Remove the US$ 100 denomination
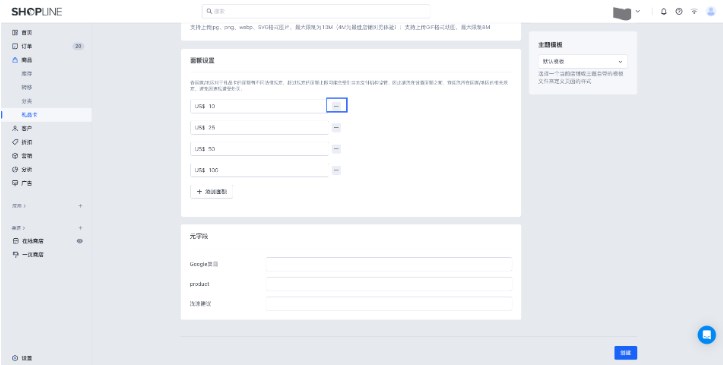Screen dimensions: 723x365 pyautogui.click(x=336, y=171)
